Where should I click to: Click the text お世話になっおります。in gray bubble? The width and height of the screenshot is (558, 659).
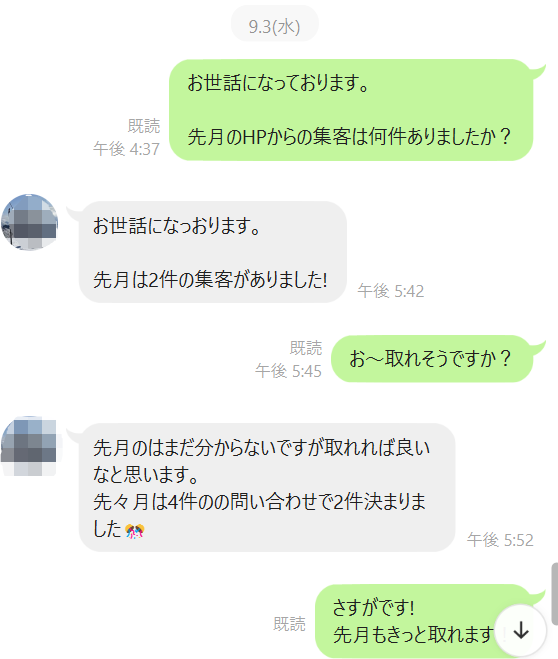[x=177, y=226]
